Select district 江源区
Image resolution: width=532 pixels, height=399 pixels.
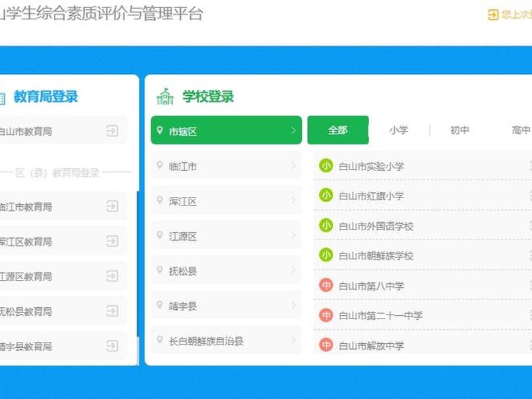[x=226, y=235]
